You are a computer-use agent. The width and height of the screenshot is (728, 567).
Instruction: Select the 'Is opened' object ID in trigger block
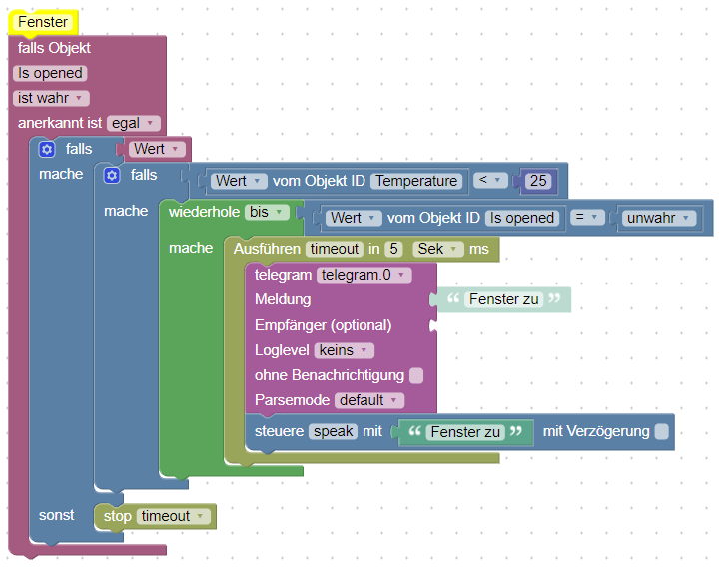50,73
